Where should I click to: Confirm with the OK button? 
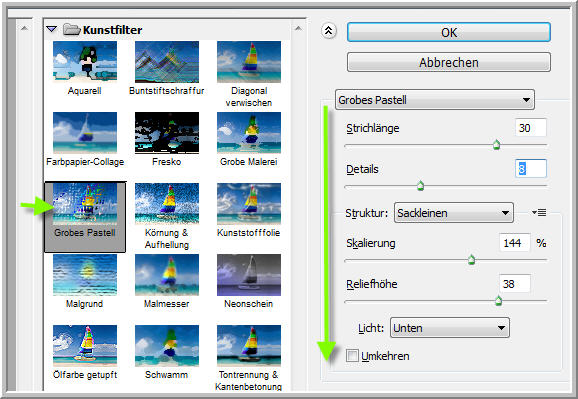tap(449, 32)
